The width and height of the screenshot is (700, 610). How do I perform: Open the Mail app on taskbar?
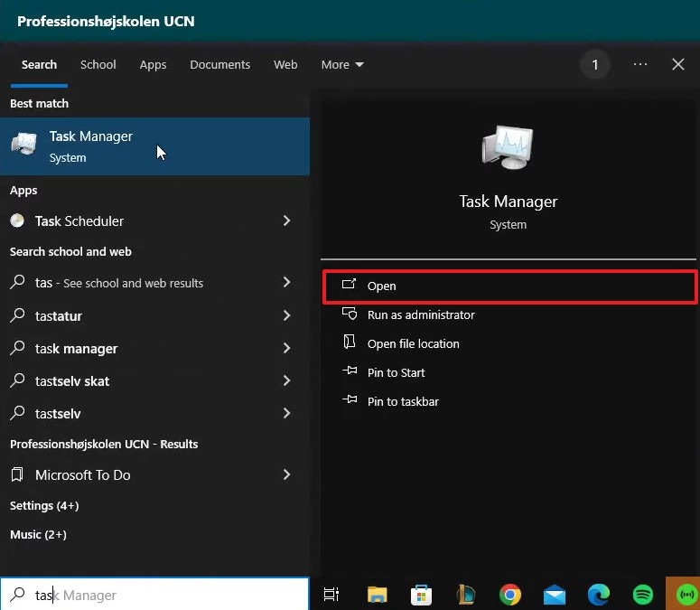coord(555,596)
